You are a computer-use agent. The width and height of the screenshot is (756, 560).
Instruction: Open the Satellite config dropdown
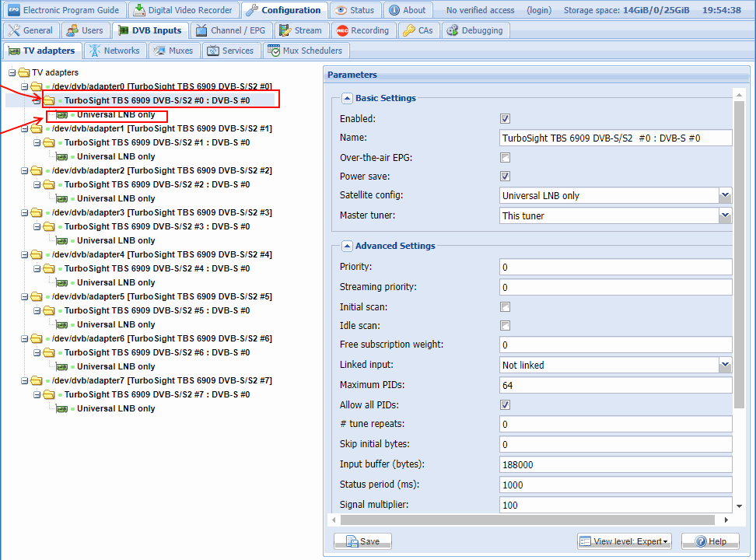click(x=725, y=196)
